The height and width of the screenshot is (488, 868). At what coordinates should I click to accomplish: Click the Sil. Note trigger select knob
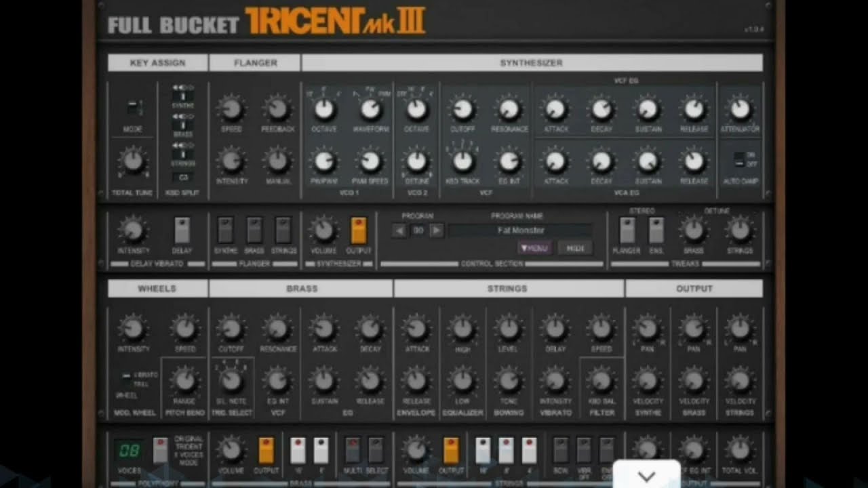(231, 381)
